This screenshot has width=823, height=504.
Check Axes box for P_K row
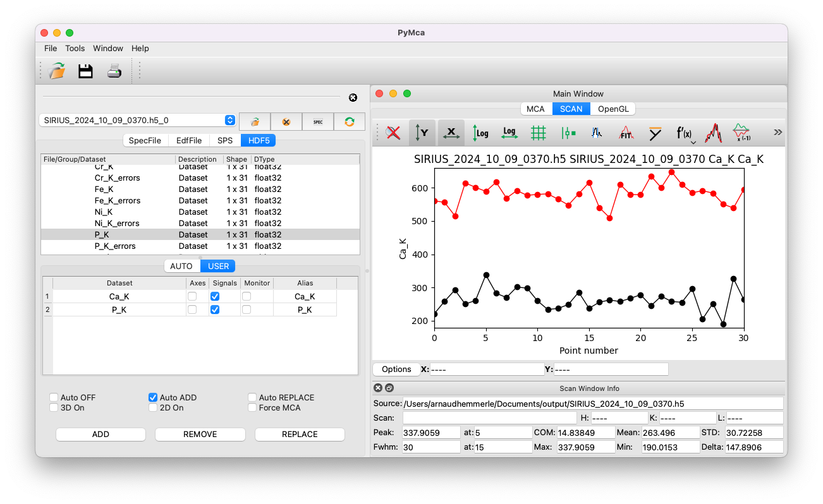[x=192, y=309]
